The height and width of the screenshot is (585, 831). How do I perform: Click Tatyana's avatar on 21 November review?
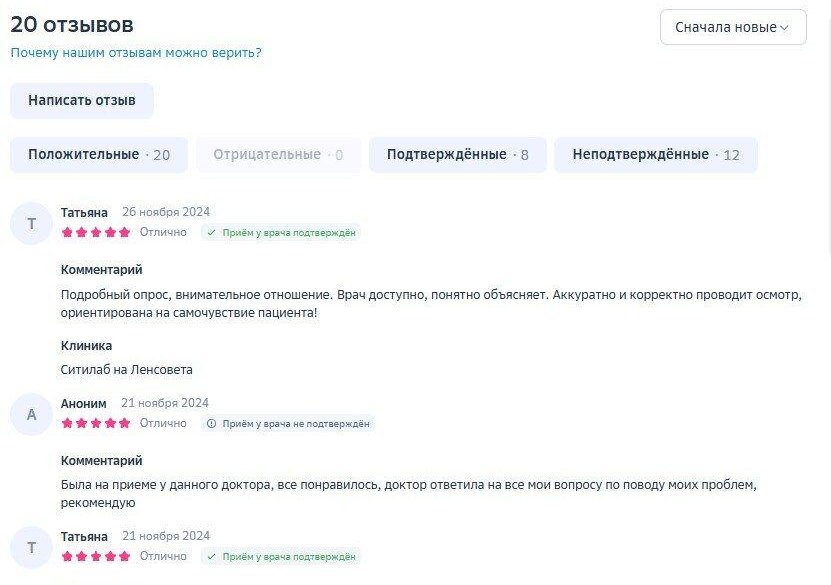point(31,547)
